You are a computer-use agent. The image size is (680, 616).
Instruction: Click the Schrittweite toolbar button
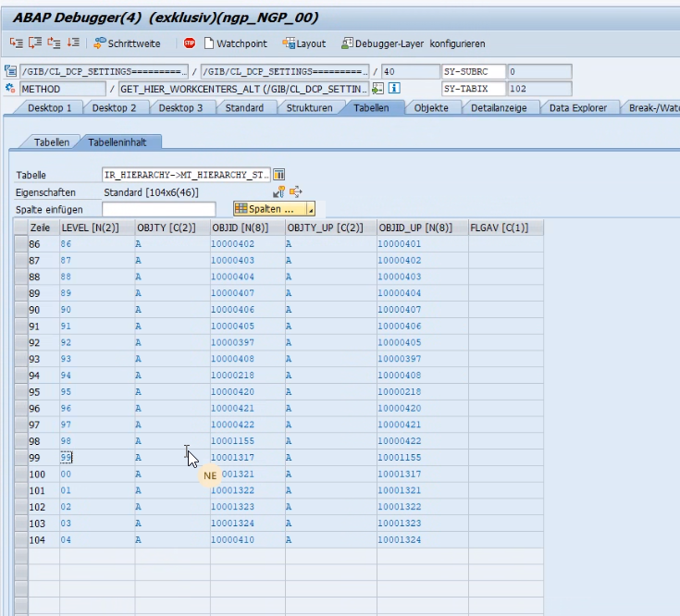(128, 43)
